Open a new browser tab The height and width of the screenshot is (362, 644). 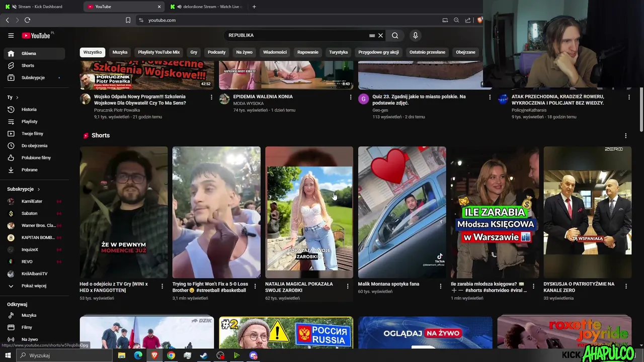254,7
